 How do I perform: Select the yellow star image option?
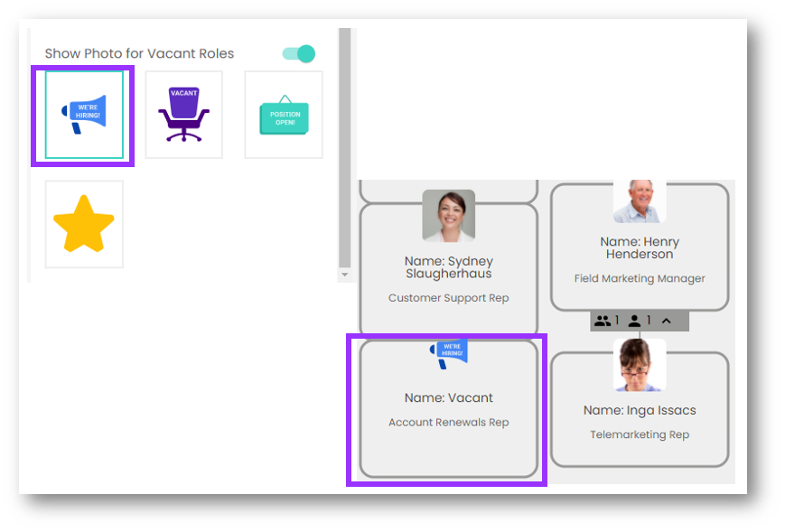tap(84, 224)
